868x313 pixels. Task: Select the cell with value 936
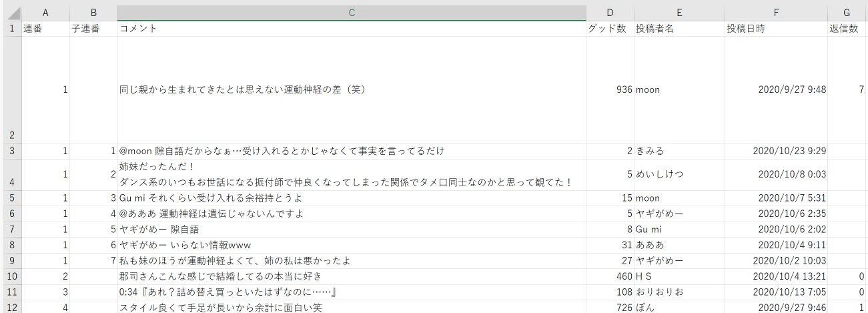pyautogui.click(x=610, y=89)
